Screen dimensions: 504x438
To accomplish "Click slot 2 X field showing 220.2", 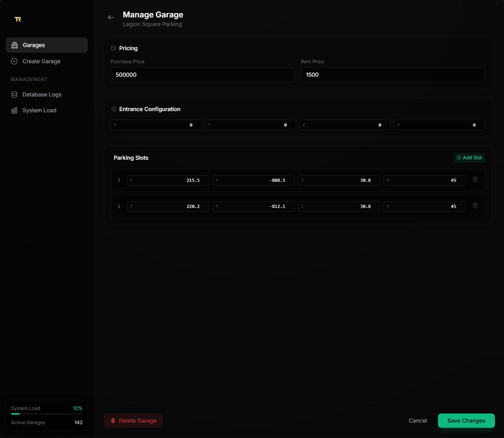I will click(168, 206).
